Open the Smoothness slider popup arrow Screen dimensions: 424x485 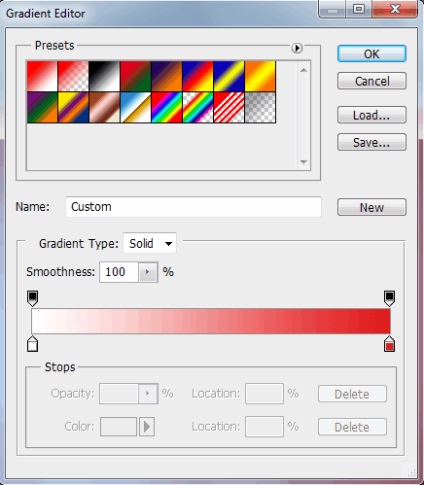point(148,272)
